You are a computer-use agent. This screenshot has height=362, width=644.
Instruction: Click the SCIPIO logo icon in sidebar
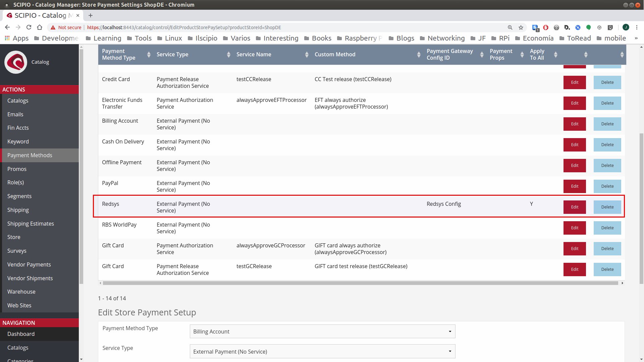[x=16, y=62]
